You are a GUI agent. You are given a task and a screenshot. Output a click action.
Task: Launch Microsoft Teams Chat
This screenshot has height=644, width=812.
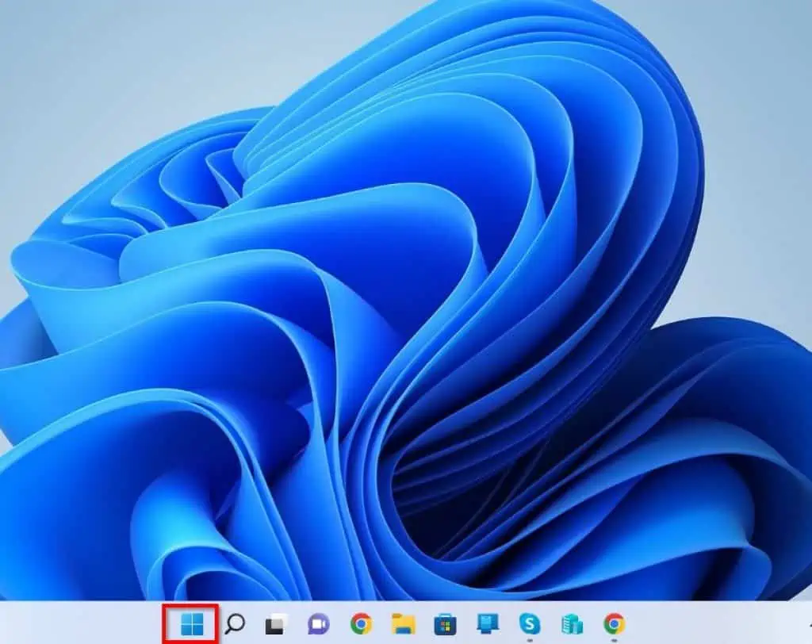316,623
